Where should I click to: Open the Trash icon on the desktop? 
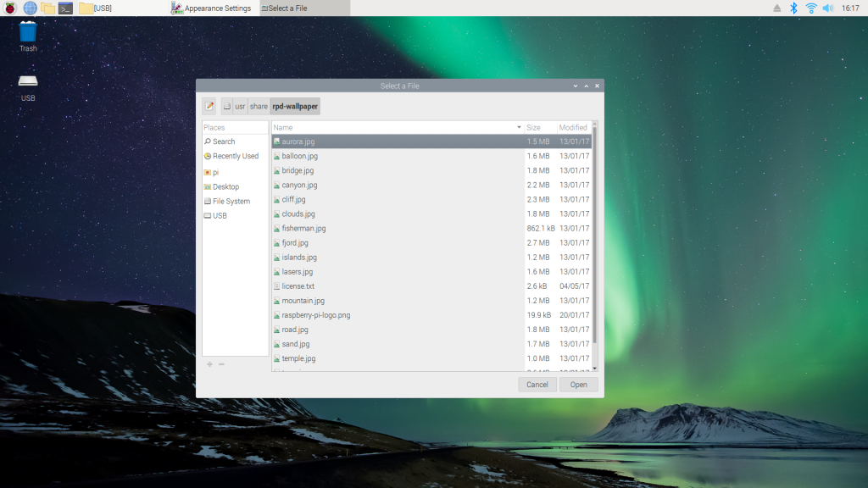pyautogui.click(x=28, y=34)
